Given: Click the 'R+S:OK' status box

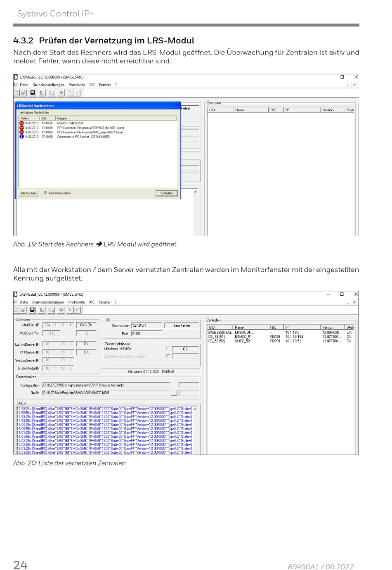Looking at the screenshot, I should [x=86, y=325].
